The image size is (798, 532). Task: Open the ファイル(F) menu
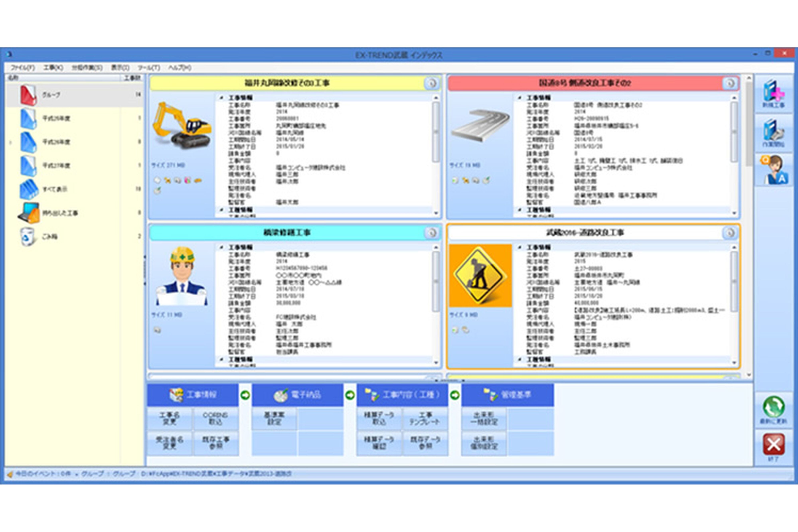coord(22,68)
